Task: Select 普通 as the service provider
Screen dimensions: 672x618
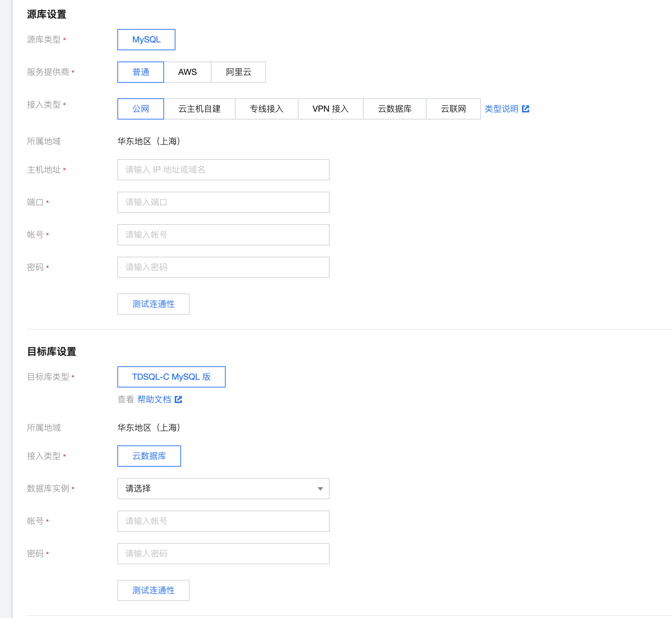Action: point(141,72)
